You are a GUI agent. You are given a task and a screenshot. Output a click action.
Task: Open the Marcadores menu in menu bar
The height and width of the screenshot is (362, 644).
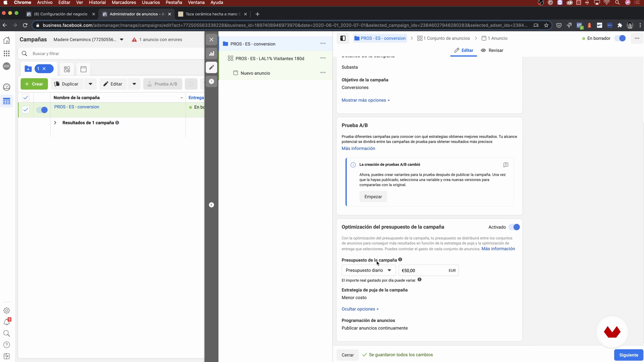coord(124,3)
